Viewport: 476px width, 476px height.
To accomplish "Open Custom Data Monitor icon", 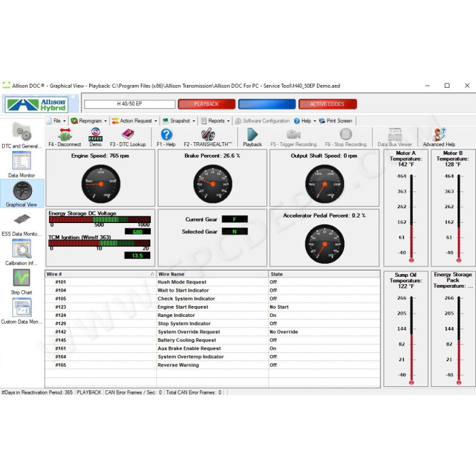I will (22, 307).
